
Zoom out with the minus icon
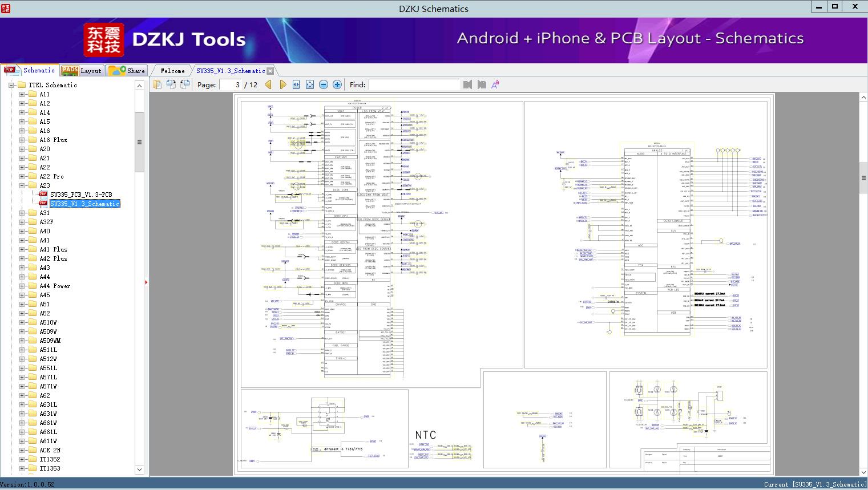(x=324, y=84)
